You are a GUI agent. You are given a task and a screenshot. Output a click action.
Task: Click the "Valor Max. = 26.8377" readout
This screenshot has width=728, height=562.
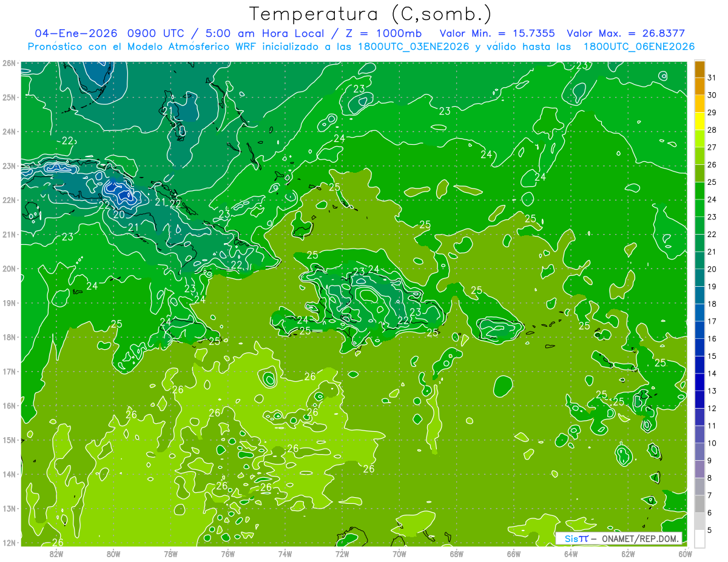[x=626, y=33]
